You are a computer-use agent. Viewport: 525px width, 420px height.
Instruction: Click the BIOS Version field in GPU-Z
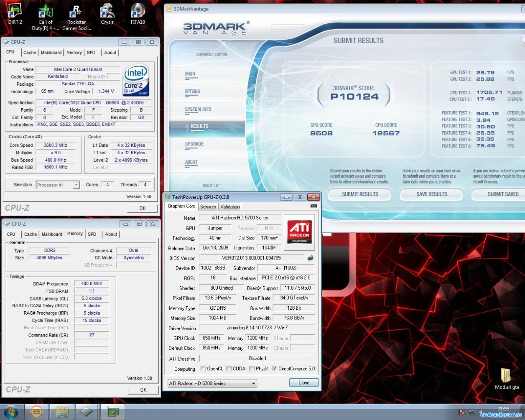coord(251,258)
